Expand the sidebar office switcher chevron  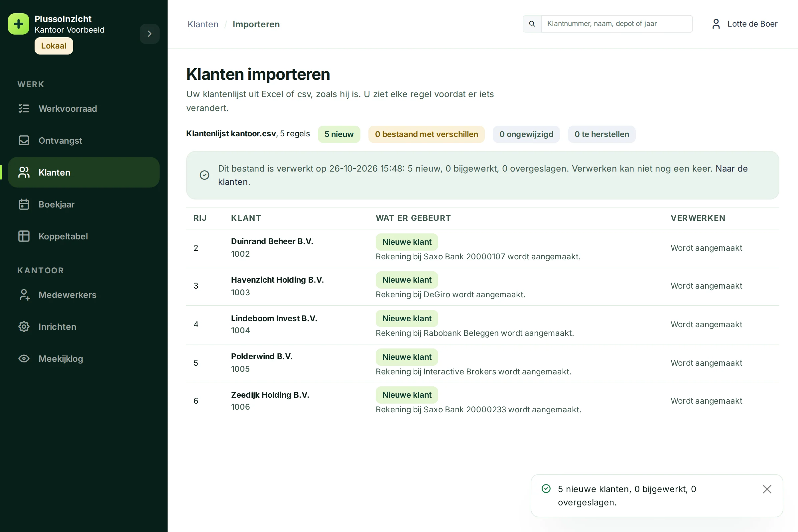point(149,34)
